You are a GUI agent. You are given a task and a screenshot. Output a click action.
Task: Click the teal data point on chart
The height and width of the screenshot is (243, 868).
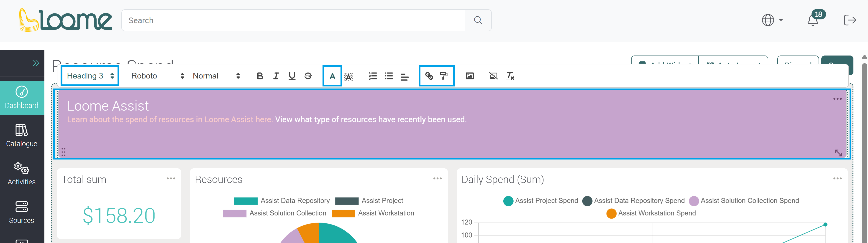pos(825,225)
